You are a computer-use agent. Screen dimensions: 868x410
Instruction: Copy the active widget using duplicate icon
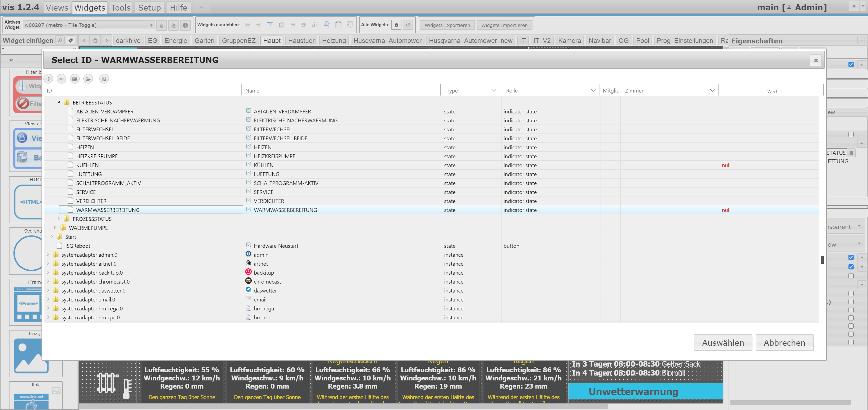tap(173, 25)
